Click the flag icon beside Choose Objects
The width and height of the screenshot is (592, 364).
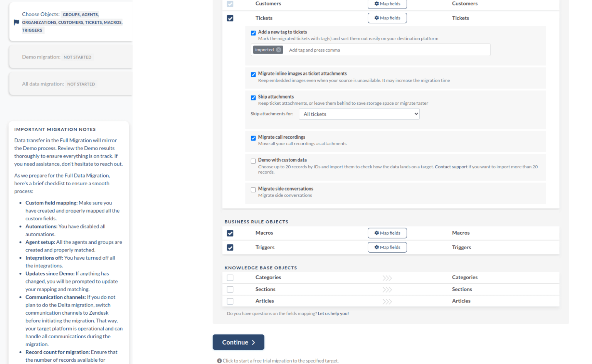point(16,22)
